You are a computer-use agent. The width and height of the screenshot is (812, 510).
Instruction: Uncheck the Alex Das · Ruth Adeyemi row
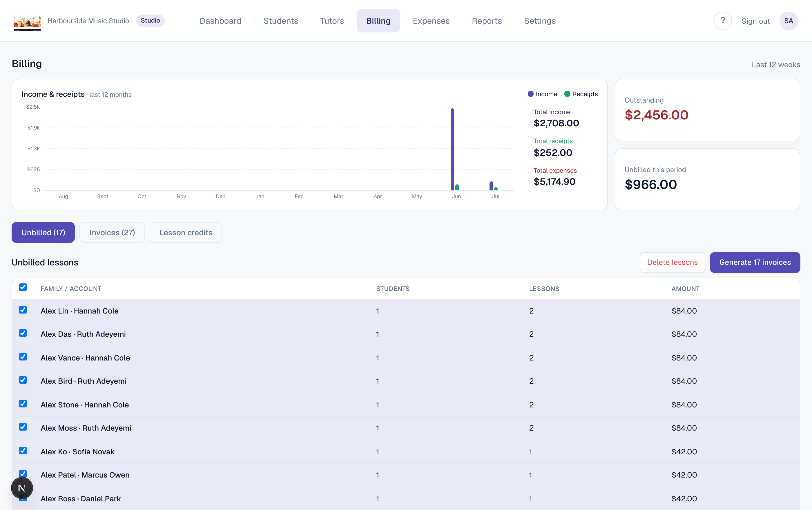(x=23, y=333)
